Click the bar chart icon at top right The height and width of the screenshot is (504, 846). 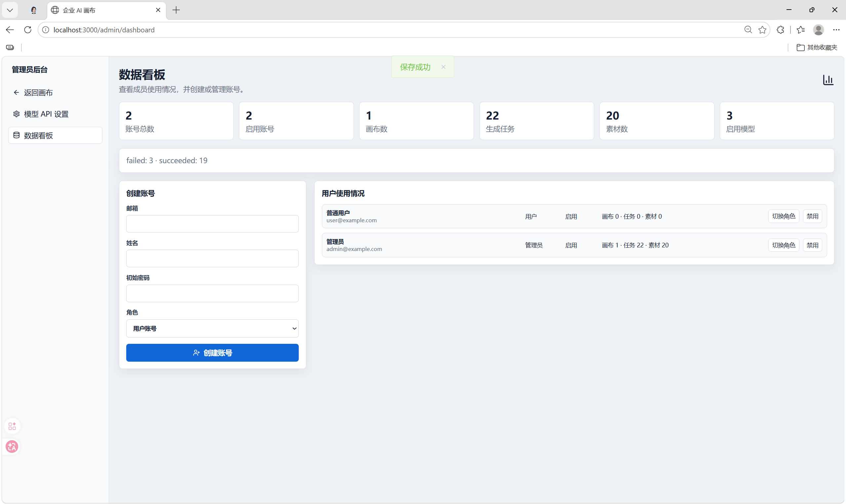pos(828,80)
